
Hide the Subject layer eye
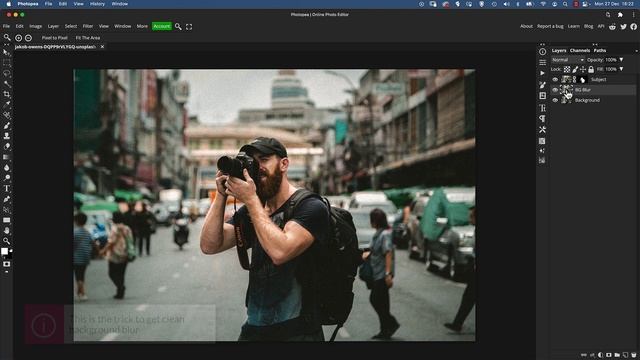click(555, 80)
